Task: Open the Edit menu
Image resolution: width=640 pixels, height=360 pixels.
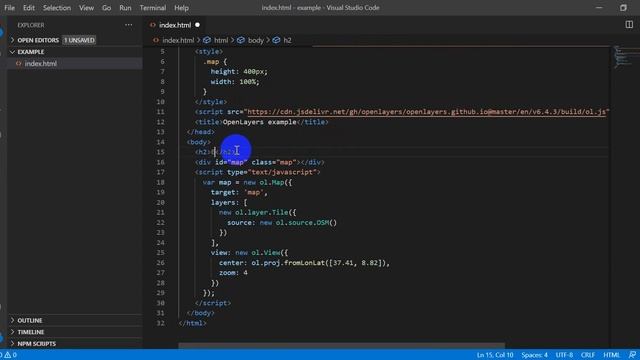Action: click(29, 8)
